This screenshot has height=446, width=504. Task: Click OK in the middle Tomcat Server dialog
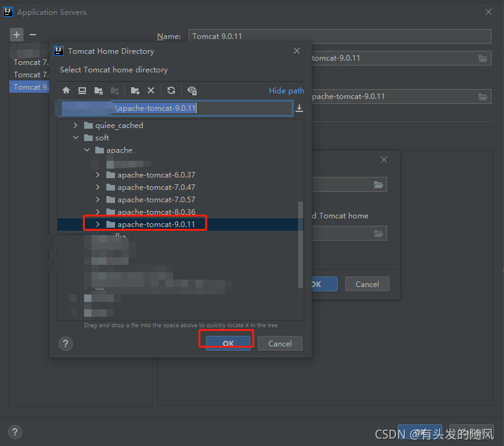pyautogui.click(x=324, y=285)
